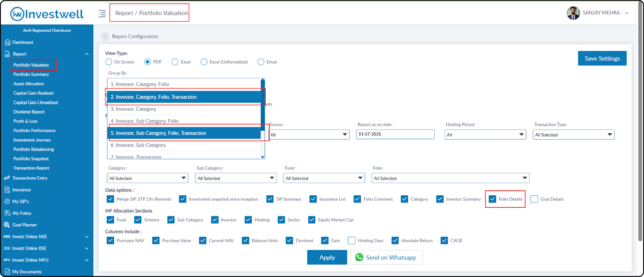This screenshot has width=644, height=277.
Task: Click the Investwell logo
Action: 47,14
